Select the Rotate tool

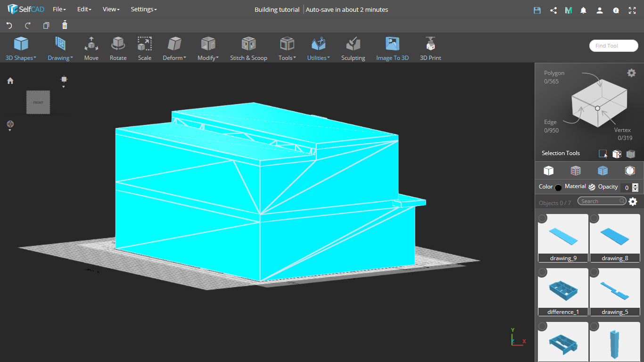118,49
